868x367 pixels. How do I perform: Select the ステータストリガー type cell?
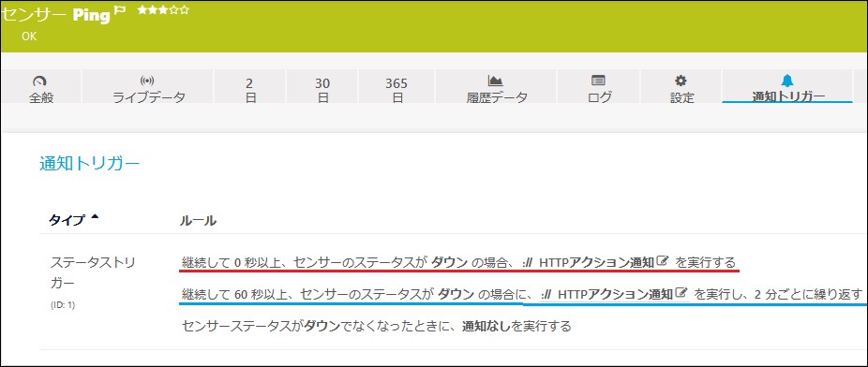click(x=93, y=272)
